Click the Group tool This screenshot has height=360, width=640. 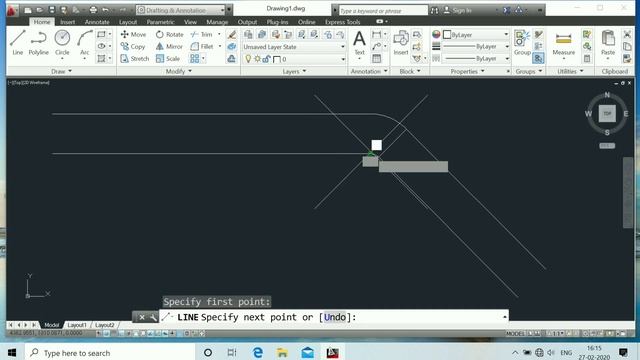[522, 43]
